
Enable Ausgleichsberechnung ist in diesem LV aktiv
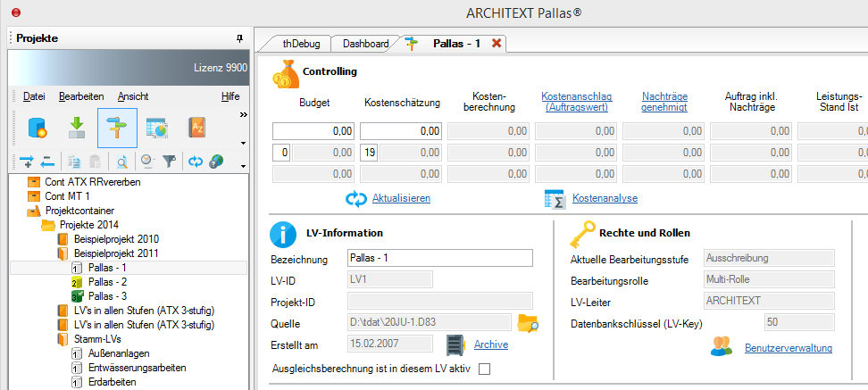(484, 369)
